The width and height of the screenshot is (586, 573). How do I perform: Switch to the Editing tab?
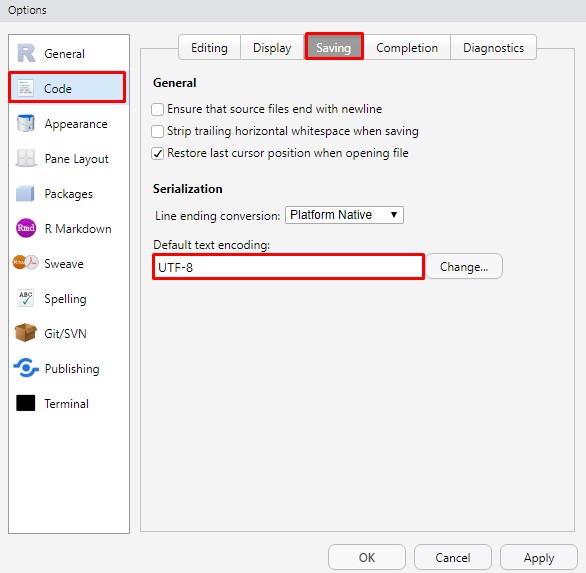[209, 47]
